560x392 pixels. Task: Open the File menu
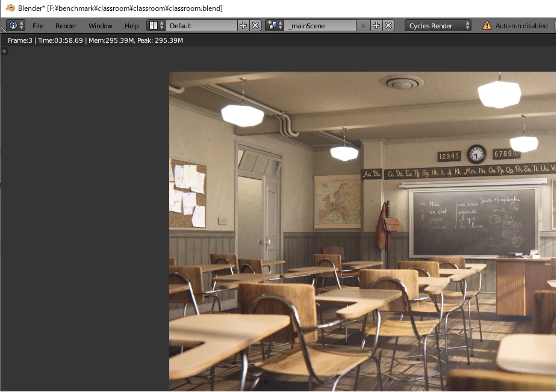coord(38,26)
